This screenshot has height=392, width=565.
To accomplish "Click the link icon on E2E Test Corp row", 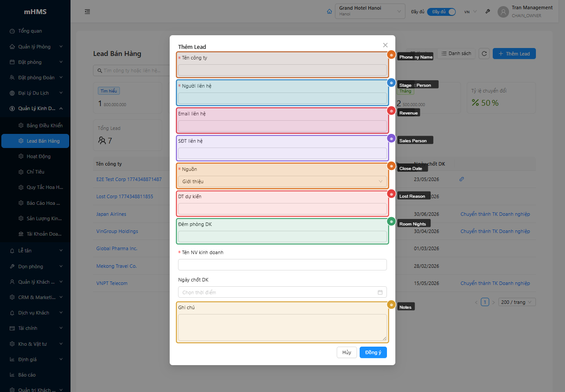I will click(x=461, y=179).
